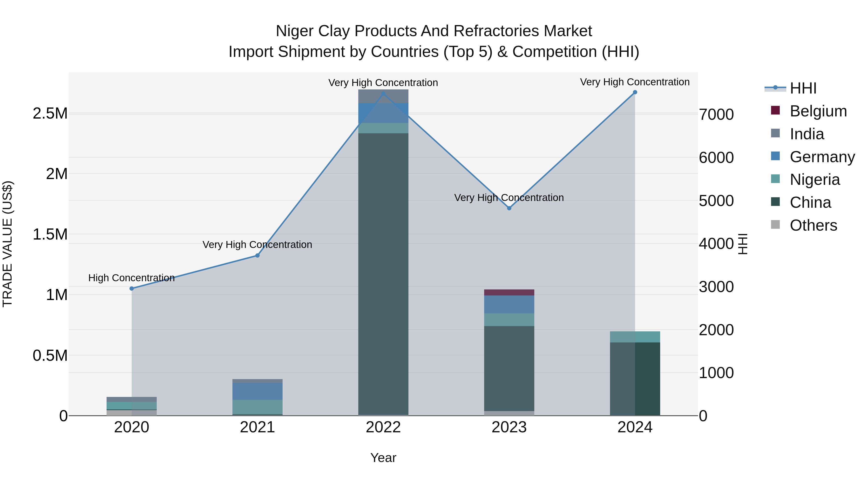Click the Belgium maroon legend swatch
The height and width of the screenshot is (488, 868).
click(775, 110)
